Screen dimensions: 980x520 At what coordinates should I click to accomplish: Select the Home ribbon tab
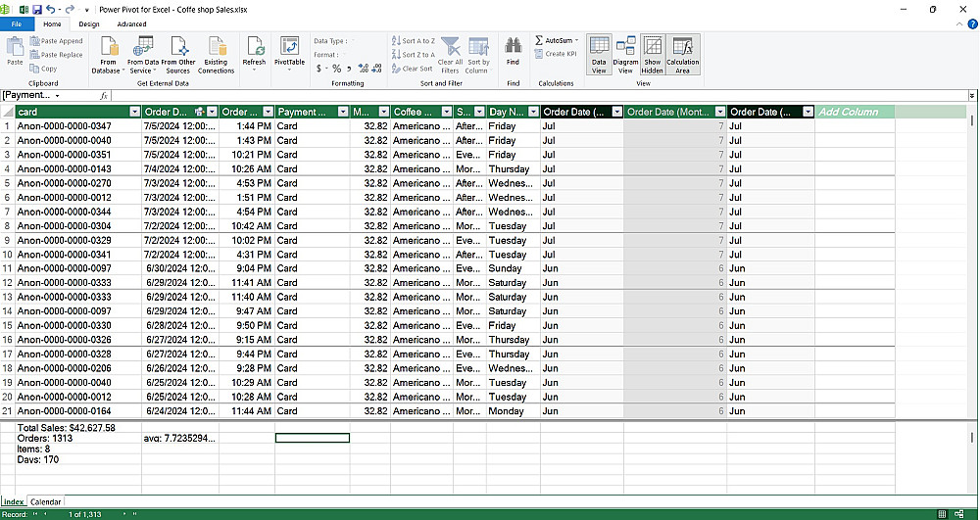click(x=53, y=24)
